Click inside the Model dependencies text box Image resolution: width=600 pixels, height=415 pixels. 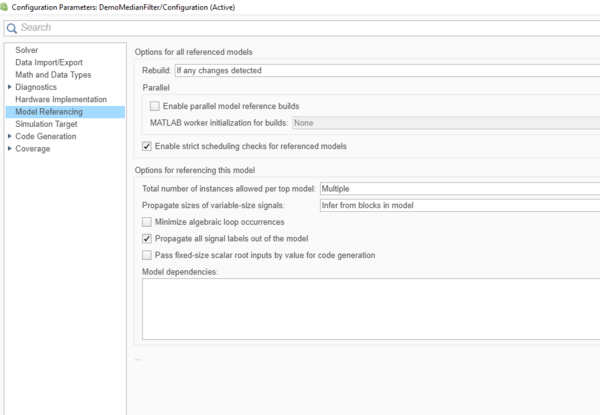pos(370,308)
